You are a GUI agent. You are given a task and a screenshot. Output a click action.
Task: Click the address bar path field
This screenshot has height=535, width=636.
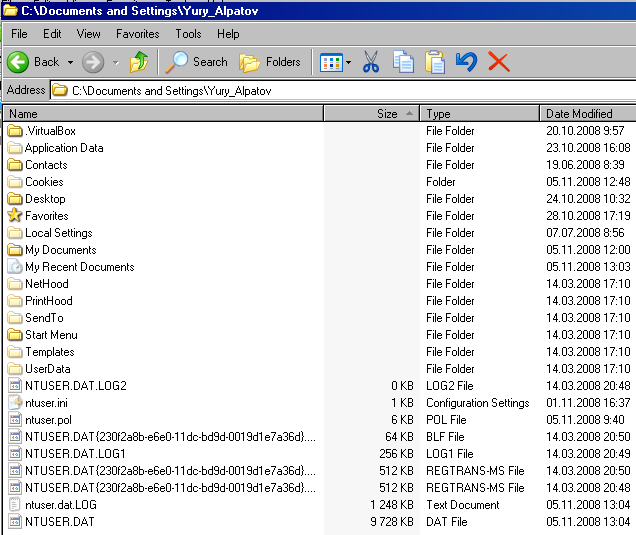[343, 90]
